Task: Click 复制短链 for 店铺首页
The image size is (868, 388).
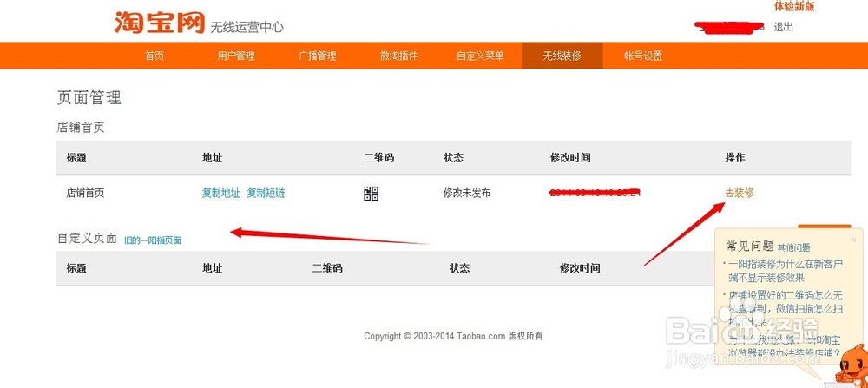Action: [x=266, y=194]
